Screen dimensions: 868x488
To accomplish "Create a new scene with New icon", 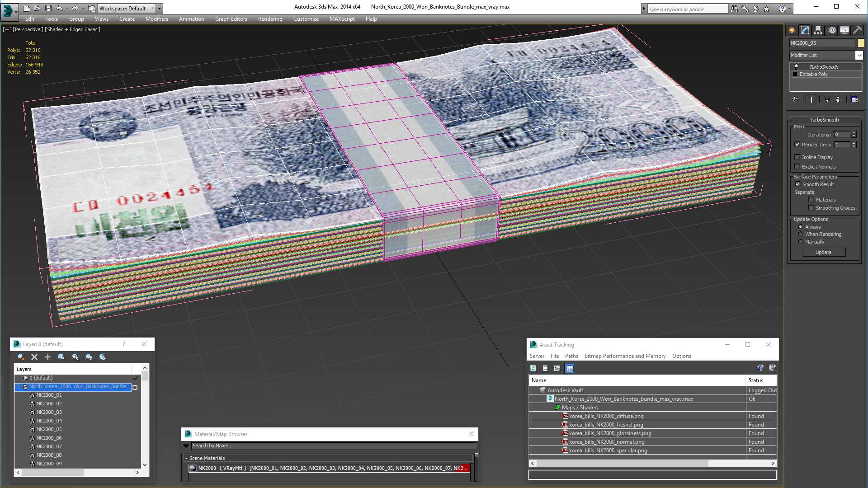I will [27, 8].
